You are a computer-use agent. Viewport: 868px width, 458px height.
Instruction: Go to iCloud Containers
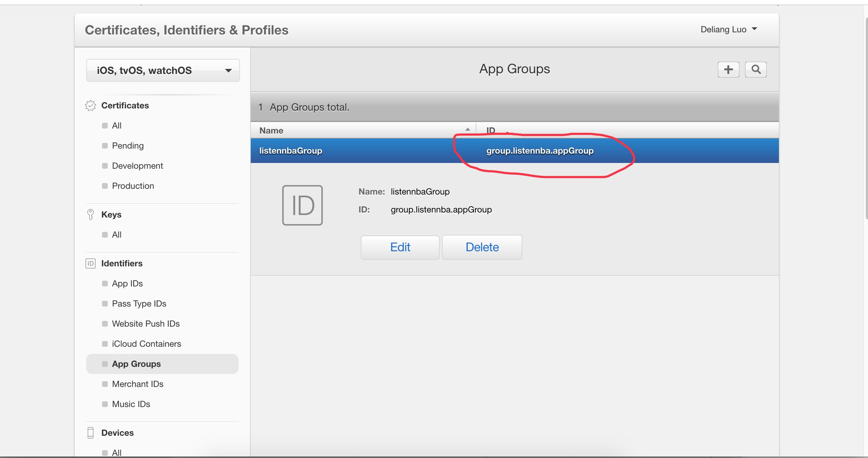[146, 344]
